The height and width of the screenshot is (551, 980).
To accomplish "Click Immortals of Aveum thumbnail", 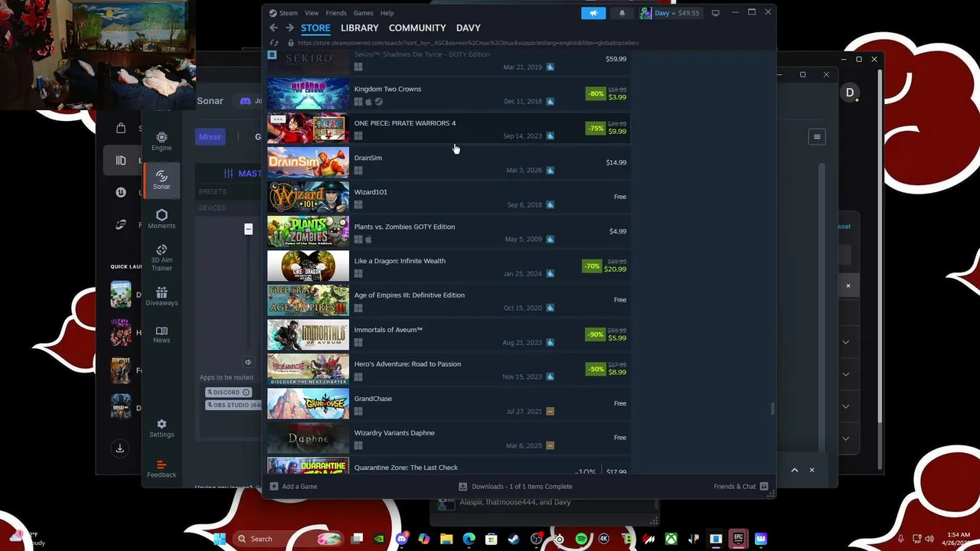I will click(308, 335).
